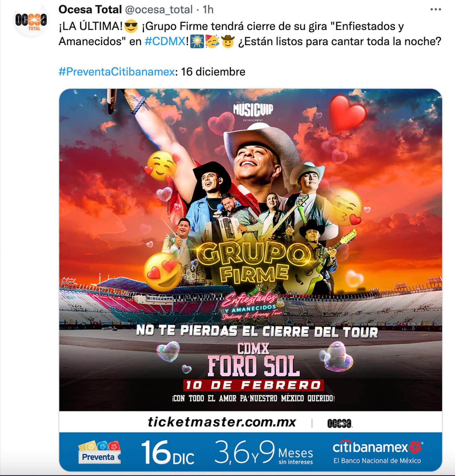The image size is (455, 476).
Task: Click the Ocesa logo beside ticketmaster
Action: (x=340, y=423)
